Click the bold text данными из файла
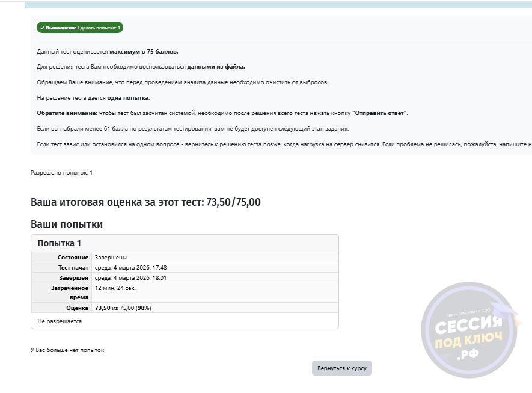532x393 pixels. pos(216,67)
